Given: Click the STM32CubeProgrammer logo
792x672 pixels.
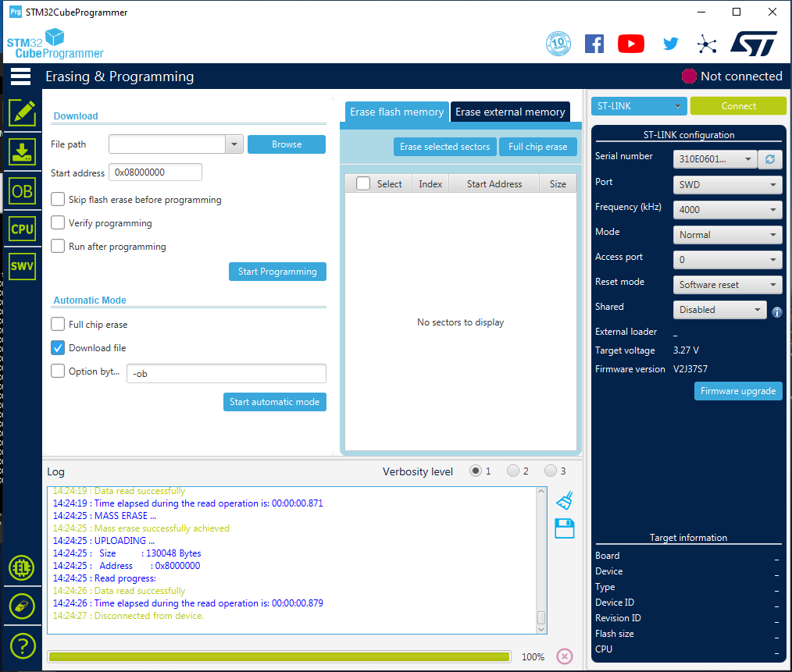Looking at the screenshot, I should tap(55, 44).
